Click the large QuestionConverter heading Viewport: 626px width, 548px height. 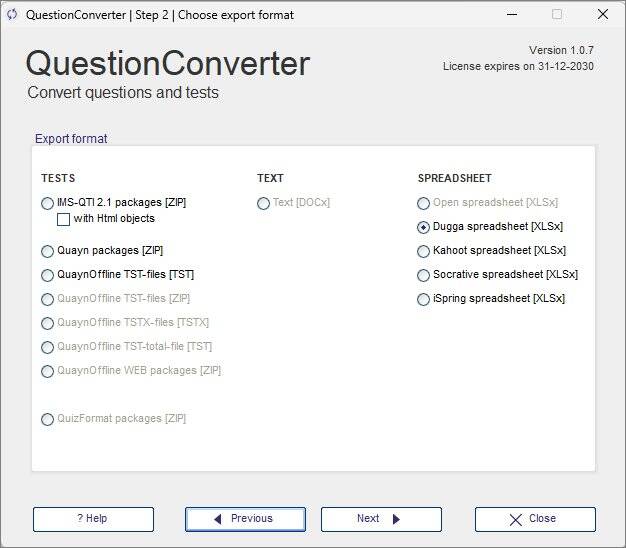(168, 63)
